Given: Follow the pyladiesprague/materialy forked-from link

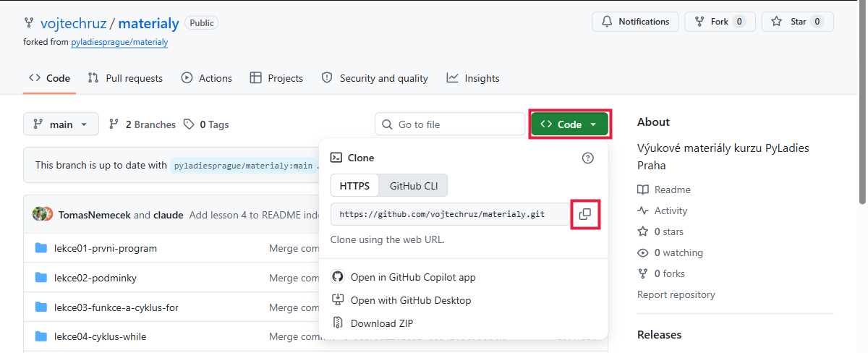Looking at the screenshot, I should [119, 42].
